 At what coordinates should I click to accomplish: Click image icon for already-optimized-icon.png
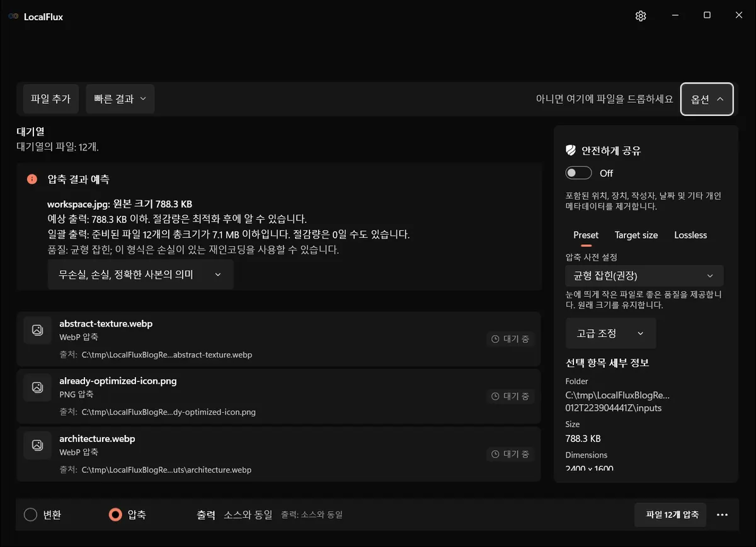click(37, 387)
